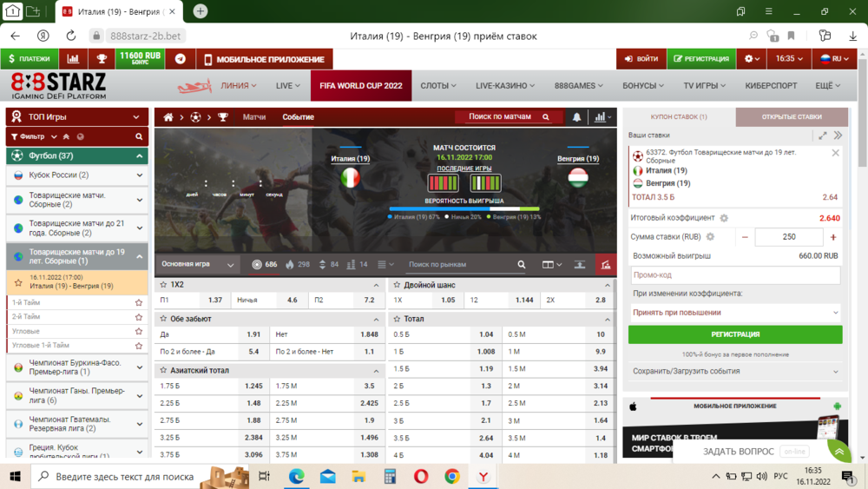
Task: Favorite the Обе забьют market
Action: pos(163,319)
